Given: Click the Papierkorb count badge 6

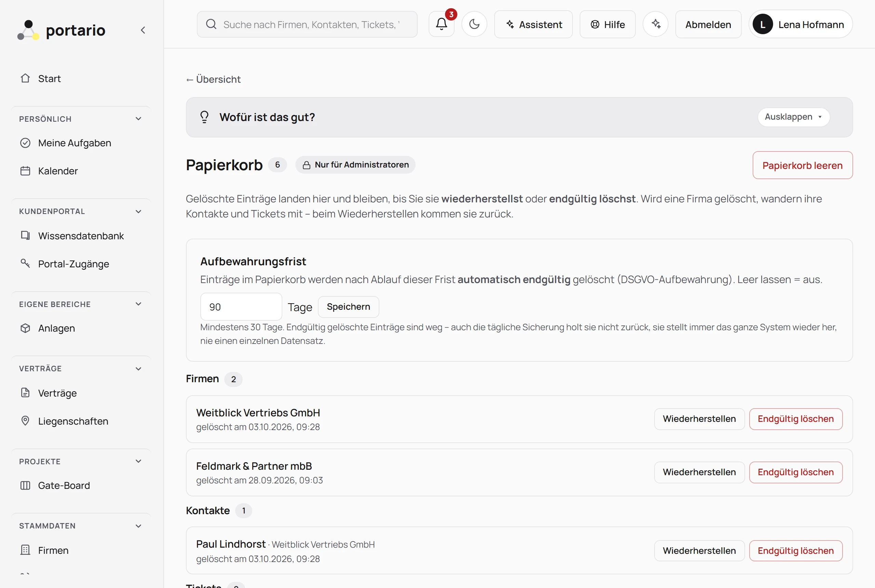Looking at the screenshot, I should [278, 165].
